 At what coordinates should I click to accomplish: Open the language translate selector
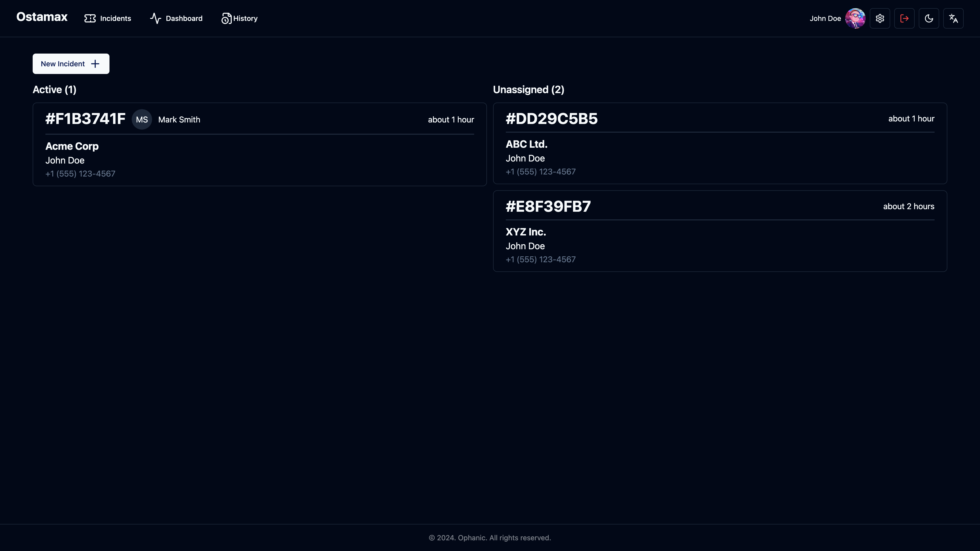coord(953,18)
